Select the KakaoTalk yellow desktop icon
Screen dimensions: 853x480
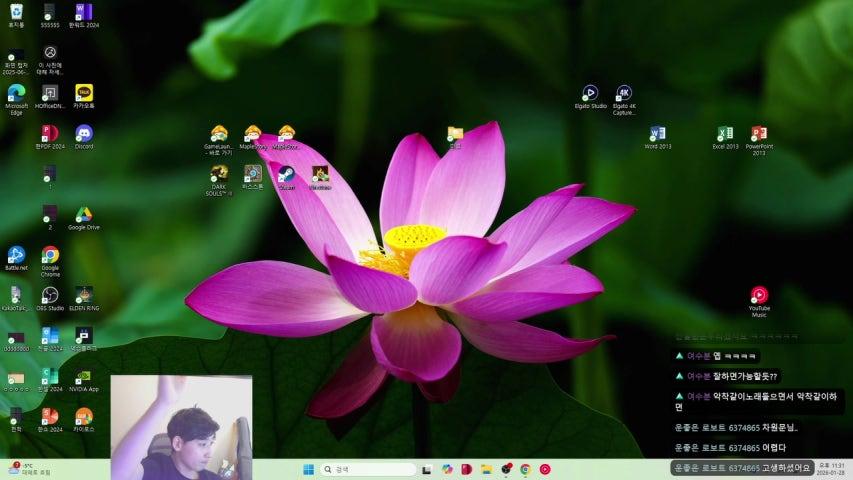pos(84,93)
